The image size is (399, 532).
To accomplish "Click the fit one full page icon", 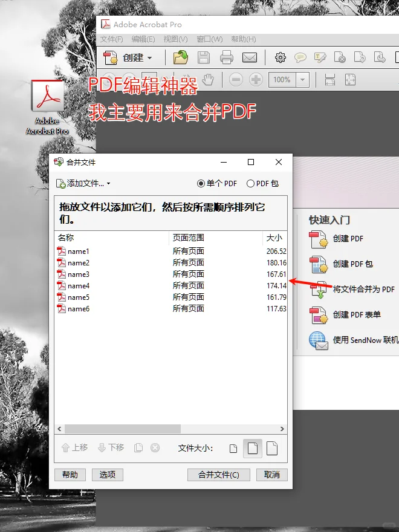I will click(350, 80).
